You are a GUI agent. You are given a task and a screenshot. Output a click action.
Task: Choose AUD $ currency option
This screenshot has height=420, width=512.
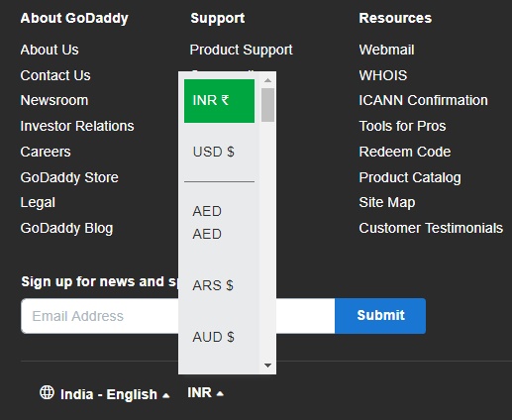tap(219, 337)
